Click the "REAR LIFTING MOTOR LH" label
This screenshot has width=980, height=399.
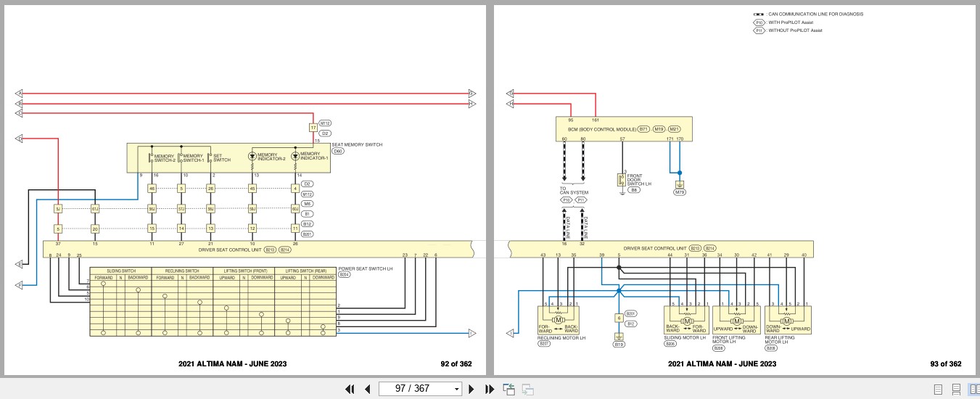tap(781, 340)
